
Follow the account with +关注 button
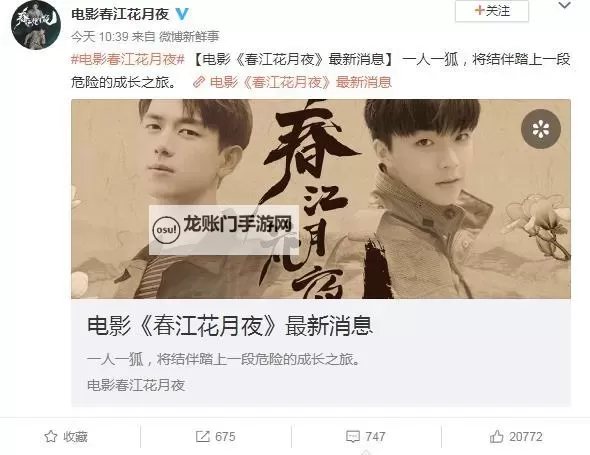(x=492, y=11)
